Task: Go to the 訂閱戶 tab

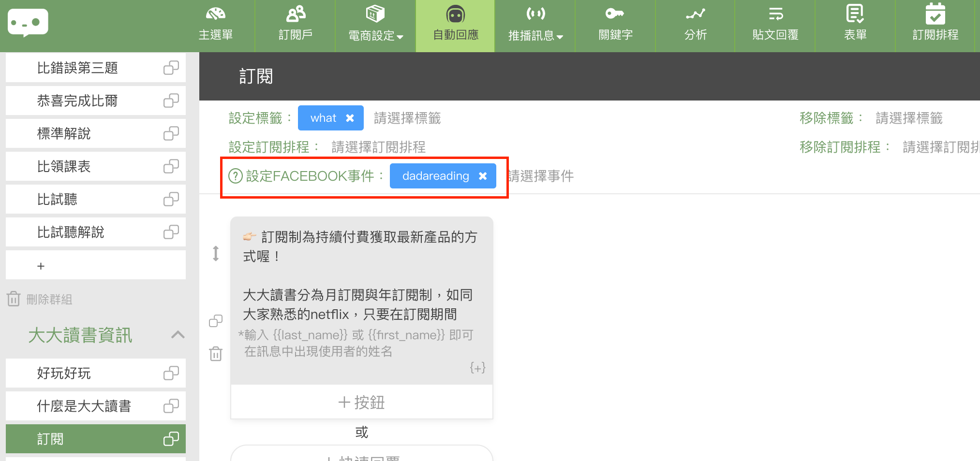Action: 295,26
